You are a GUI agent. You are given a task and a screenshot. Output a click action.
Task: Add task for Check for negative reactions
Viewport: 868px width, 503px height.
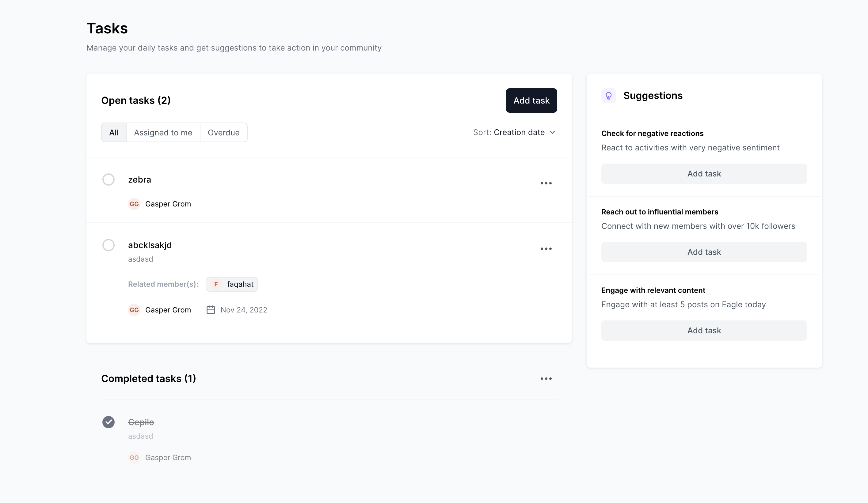[x=704, y=173]
